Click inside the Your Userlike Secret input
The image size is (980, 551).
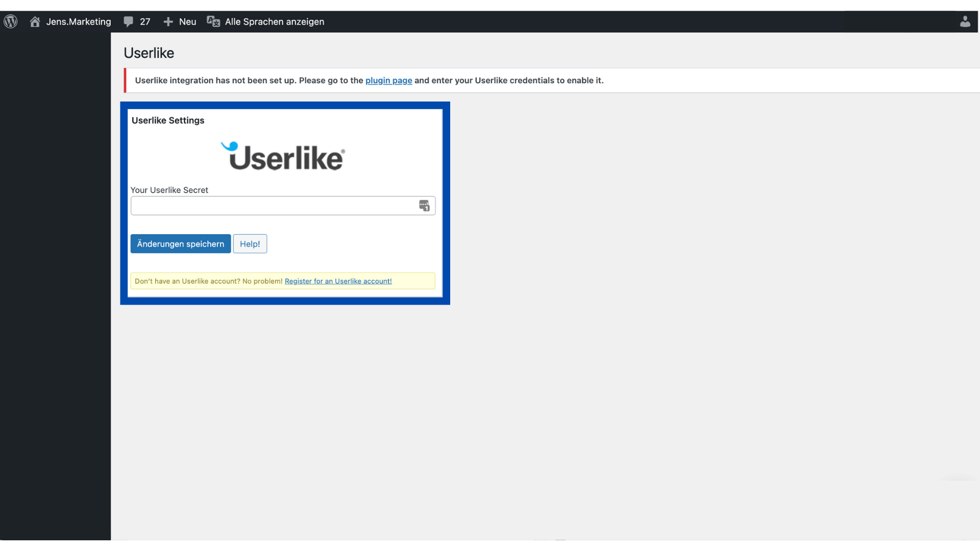pyautogui.click(x=276, y=206)
